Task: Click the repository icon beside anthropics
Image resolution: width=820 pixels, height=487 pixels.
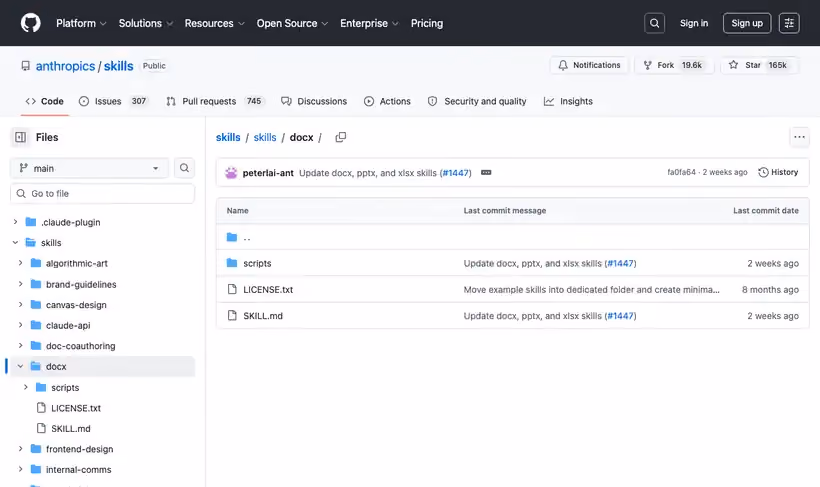Action: (x=26, y=66)
